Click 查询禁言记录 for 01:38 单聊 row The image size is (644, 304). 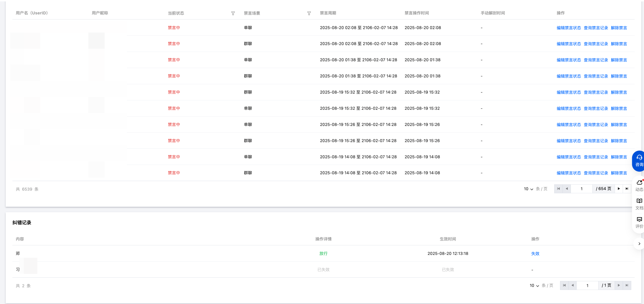pos(596,60)
